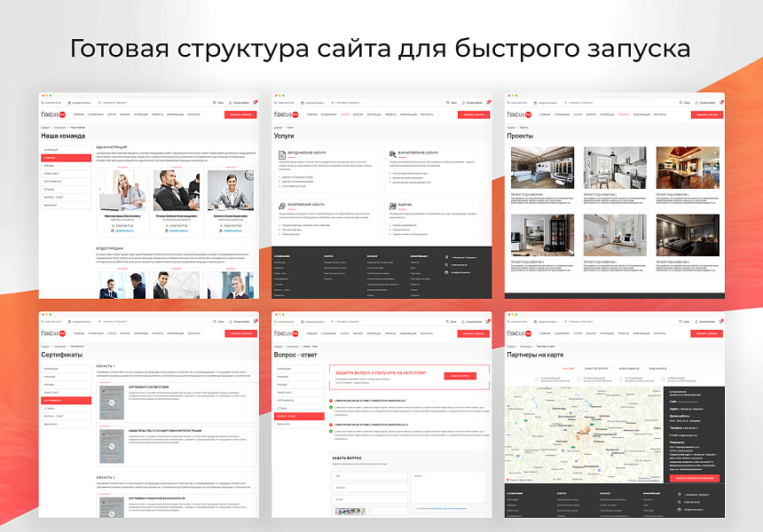Viewport: 763px width, 532px height.
Task: Click the Задать вопрос button on FAQ page
Action: [460, 376]
